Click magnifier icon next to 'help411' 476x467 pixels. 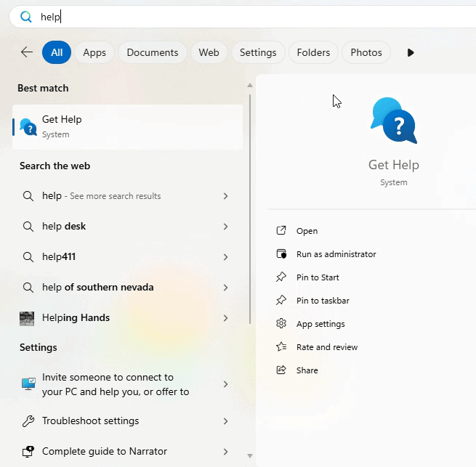pos(28,256)
